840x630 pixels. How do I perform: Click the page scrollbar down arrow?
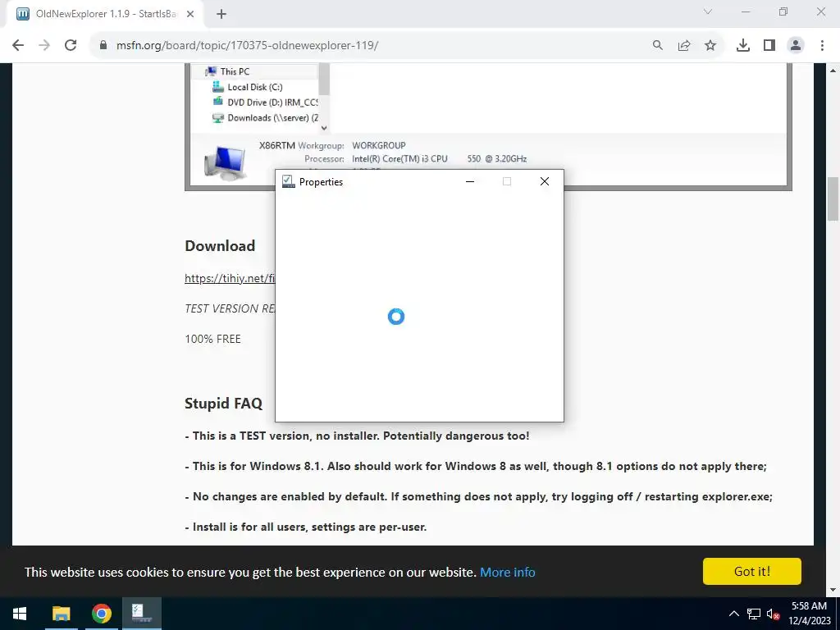[x=833, y=589]
